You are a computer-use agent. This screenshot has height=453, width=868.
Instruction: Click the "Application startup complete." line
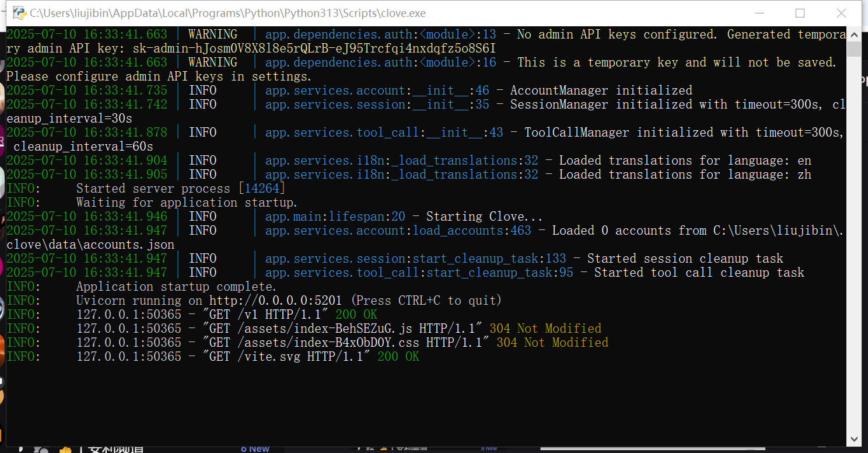point(176,287)
